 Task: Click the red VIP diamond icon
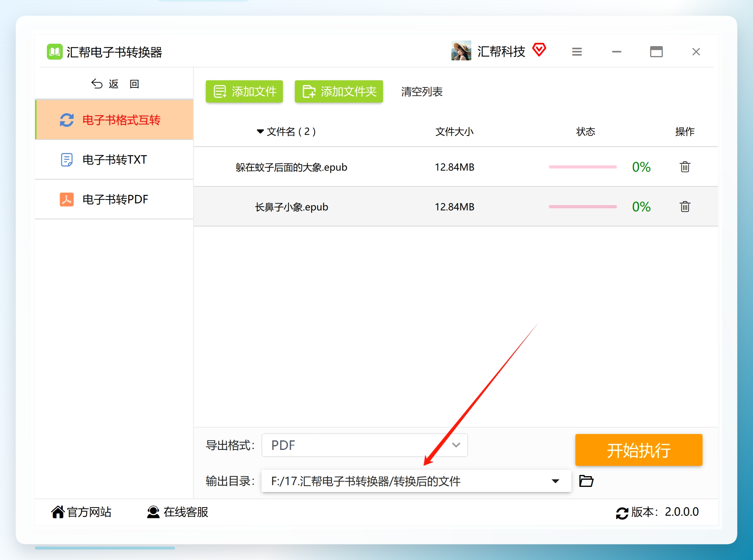(539, 50)
